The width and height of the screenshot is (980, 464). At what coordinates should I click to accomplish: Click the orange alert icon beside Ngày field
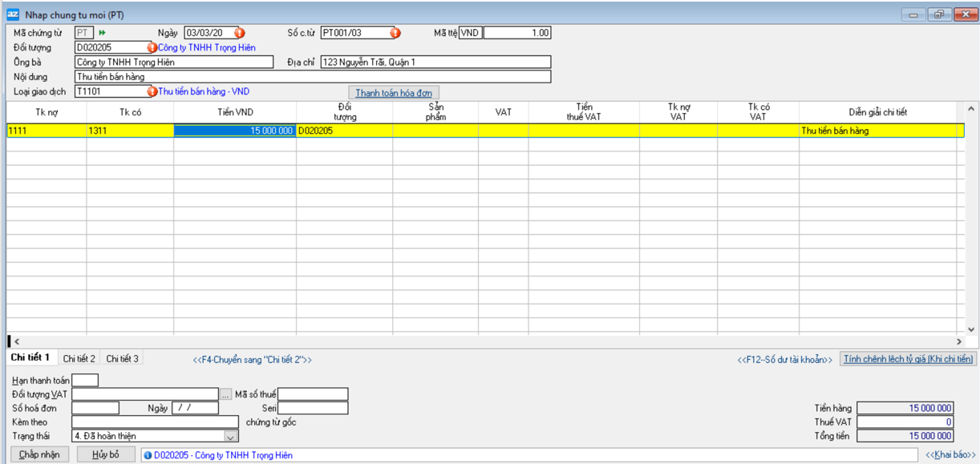click(239, 33)
